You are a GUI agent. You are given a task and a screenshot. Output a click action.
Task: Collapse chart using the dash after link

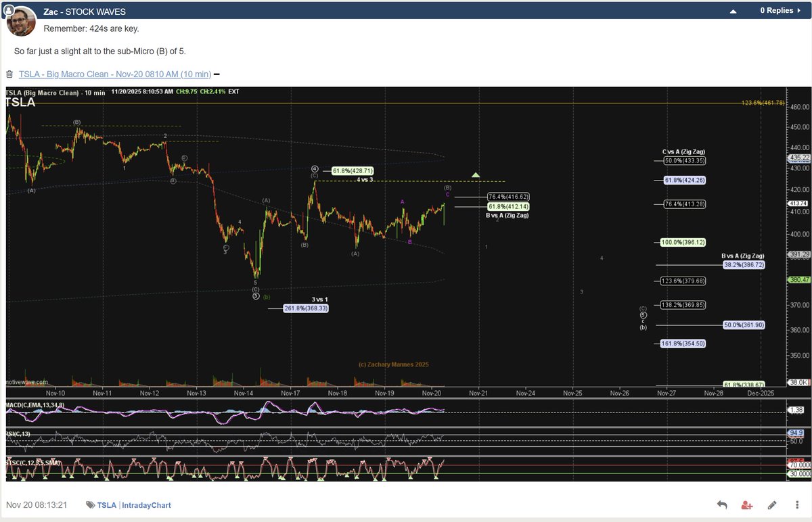[217, 74]
